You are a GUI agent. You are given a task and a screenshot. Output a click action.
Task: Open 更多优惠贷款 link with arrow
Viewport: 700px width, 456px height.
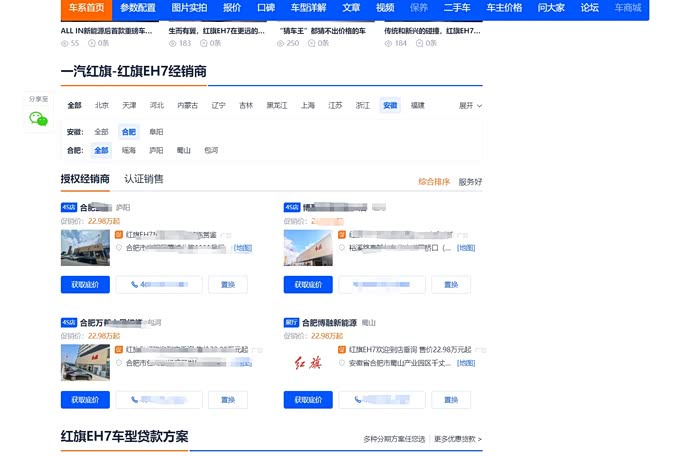[458, 439]
